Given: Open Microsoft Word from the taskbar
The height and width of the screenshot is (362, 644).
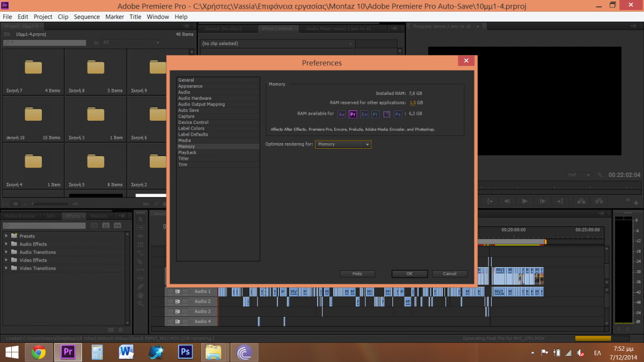Looking at the screenshot, I should pyautogui.click(x=127, y=352).
